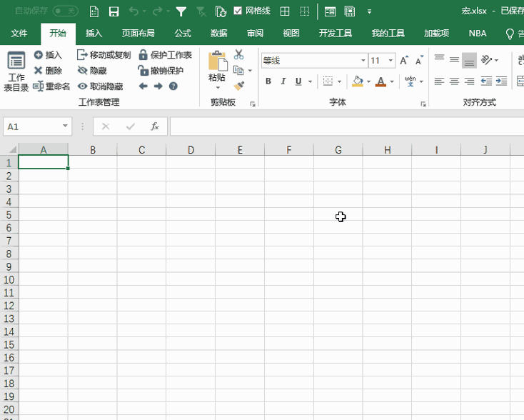The width and height of the screenshot is (524, 420).
Task: Apply red font color A
Action: [381, 81]
